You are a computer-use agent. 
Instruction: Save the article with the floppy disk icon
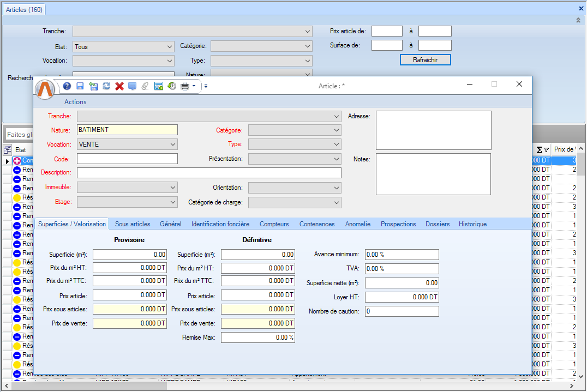point(80,86)
